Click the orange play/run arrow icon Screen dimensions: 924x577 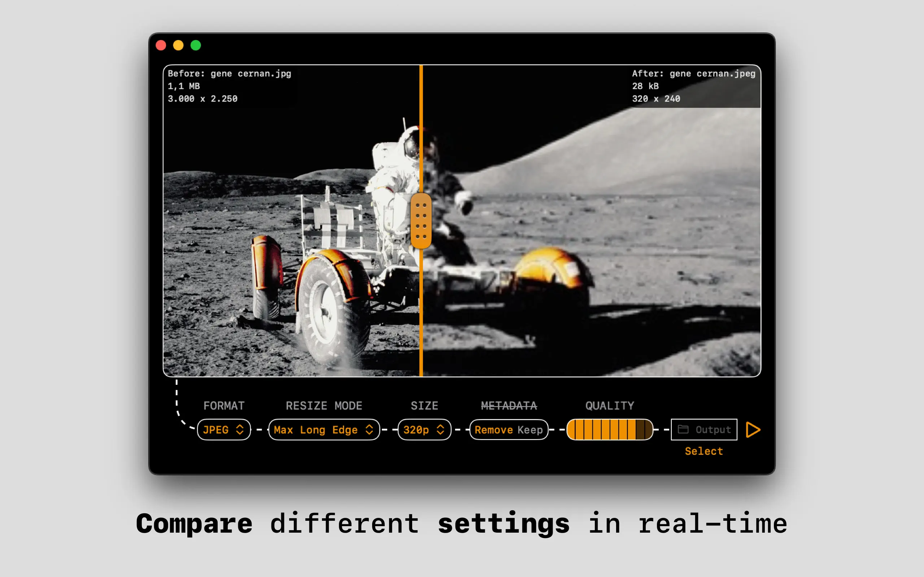pyautogui.click(x=753, y=430)
